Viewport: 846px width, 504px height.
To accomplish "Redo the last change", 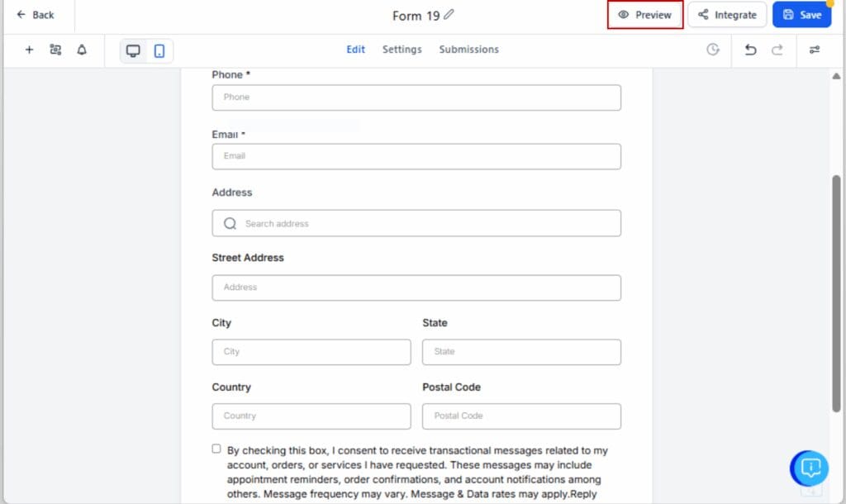I will point(777,50).
